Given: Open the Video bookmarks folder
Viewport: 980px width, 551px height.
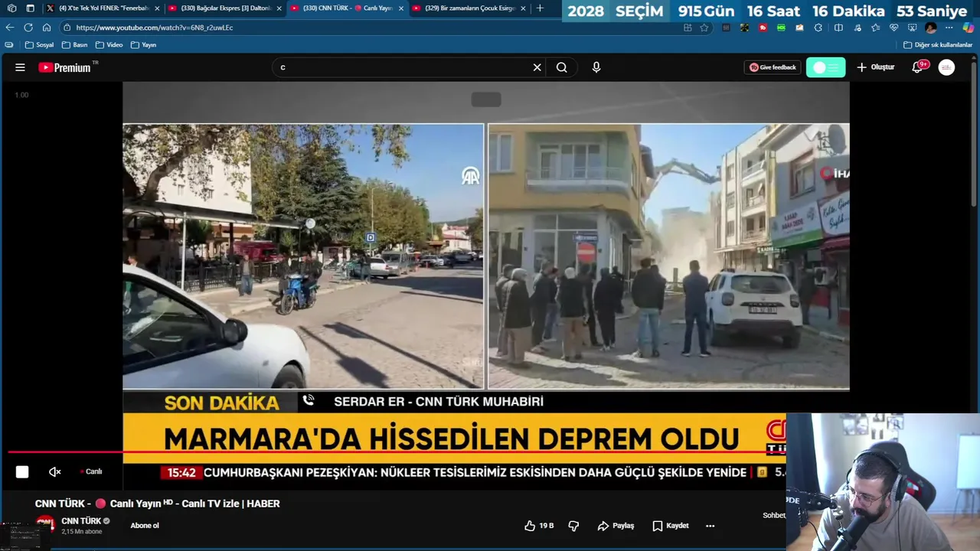Looking at the screenshot, I should [109, 45].
